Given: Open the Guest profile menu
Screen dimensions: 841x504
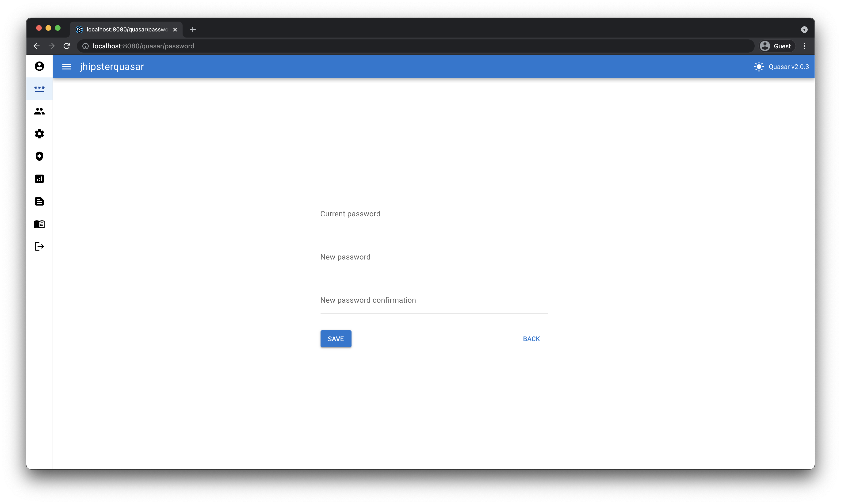Looking at the screenshot, I should coord(776,46).
